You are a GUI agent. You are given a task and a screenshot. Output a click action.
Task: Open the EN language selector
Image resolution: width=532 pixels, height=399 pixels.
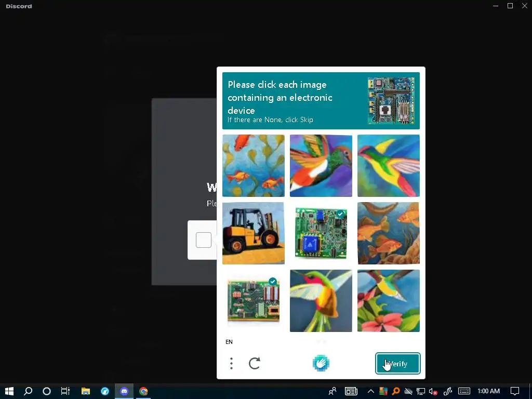(x=229, y=342)
